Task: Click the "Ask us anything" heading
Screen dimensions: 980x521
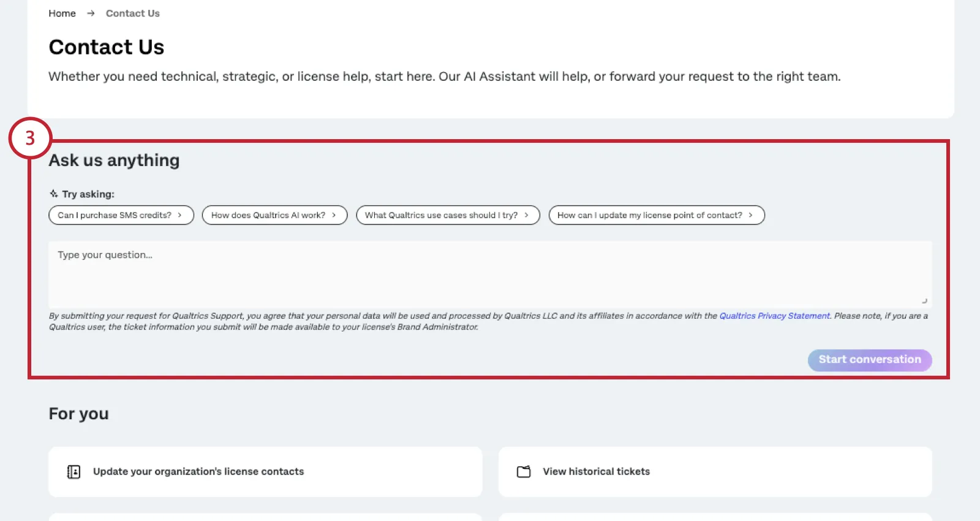Action: point(114,161)
